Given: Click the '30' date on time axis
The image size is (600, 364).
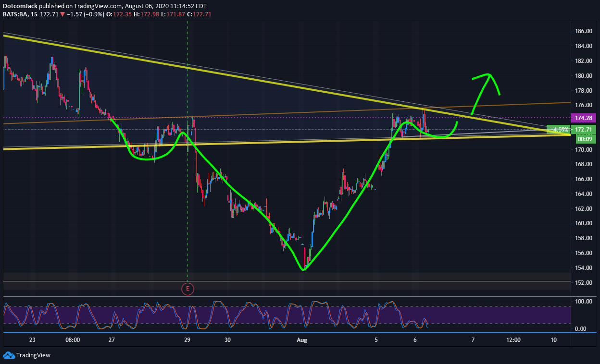Looking at the screenshot, I should pos(227,340).
